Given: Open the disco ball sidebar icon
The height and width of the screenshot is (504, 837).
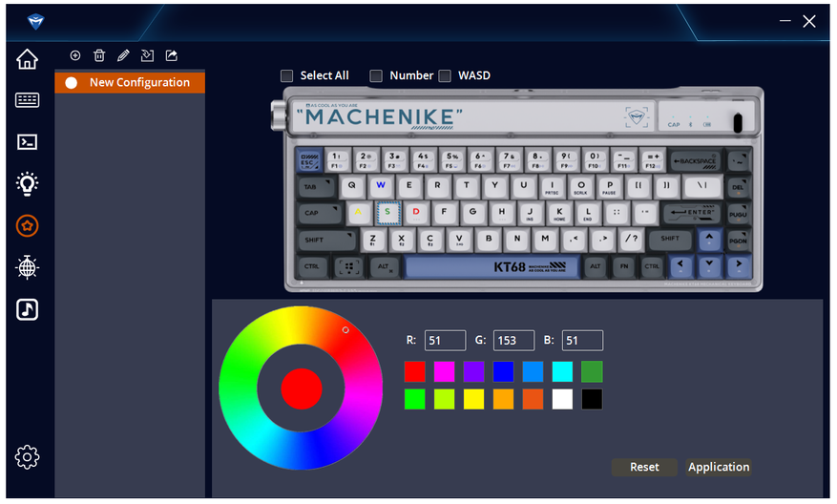Looking at the screenshot, I should tap(28, 267).
